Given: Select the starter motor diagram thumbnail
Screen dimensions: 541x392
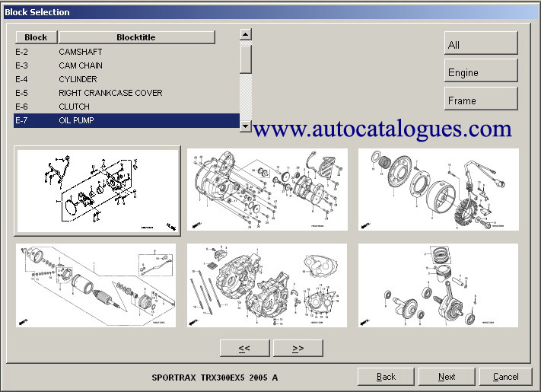Looking at the screenshot, I should pyautogui.click(x=97, y=285).
